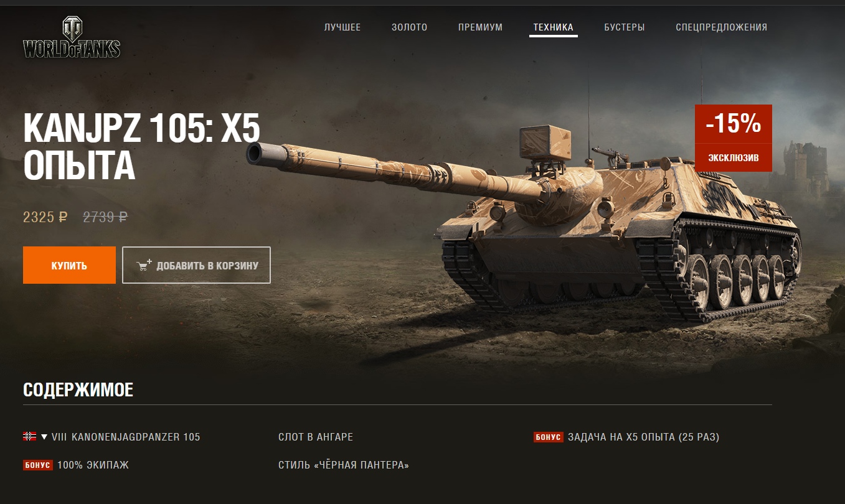This screenshot has width=845, height=504.
Task: Click the Слот в ангаре content item
Action: [x=316, y=437]
